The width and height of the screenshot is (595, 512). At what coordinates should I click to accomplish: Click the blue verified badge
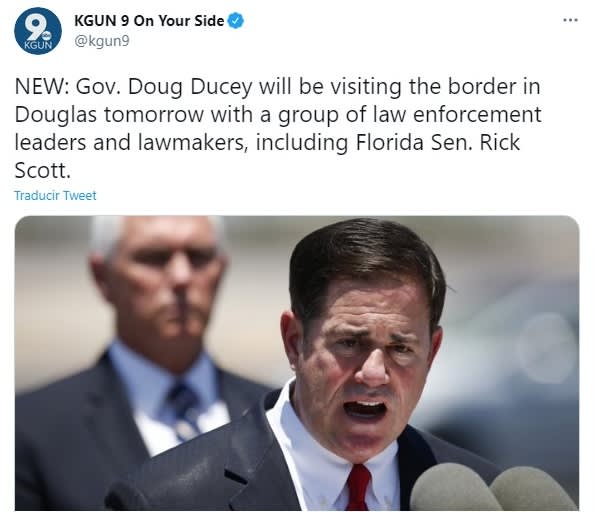tap(236, 20)
